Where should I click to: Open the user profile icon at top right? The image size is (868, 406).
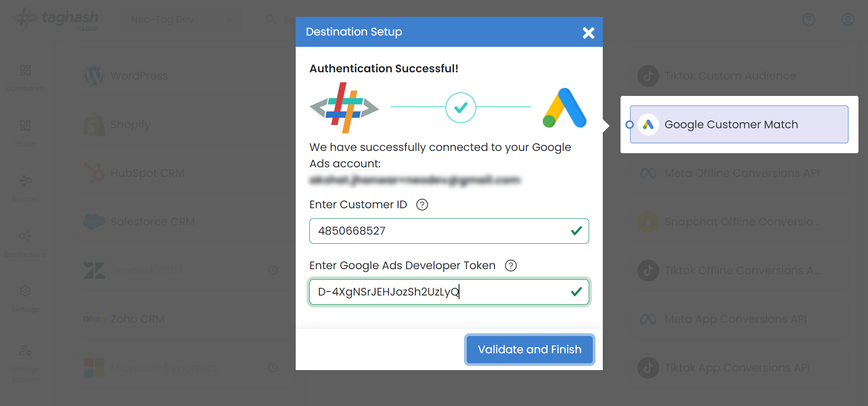[848, 20]
